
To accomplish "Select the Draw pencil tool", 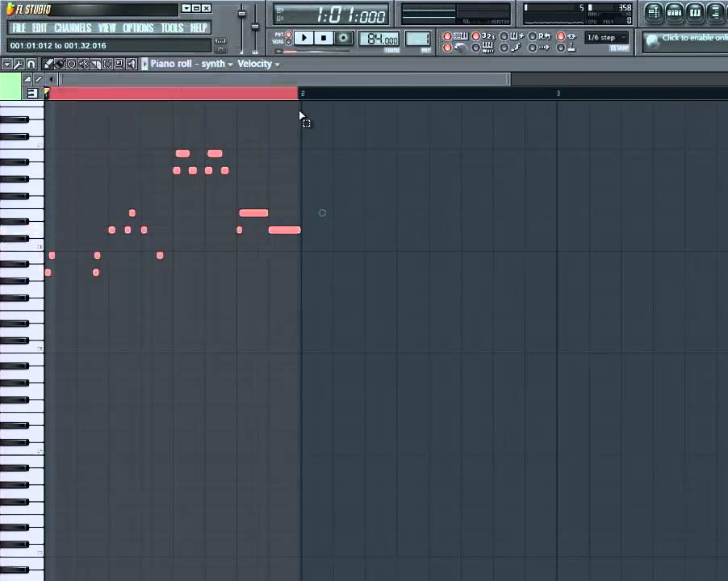I will pos(48,64).
